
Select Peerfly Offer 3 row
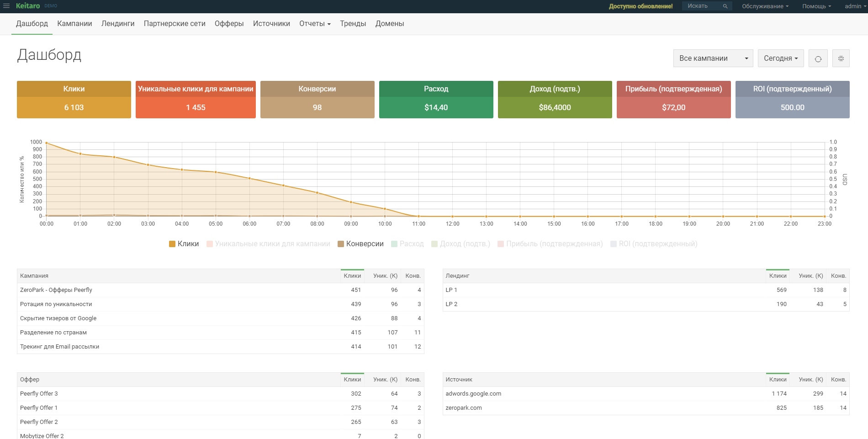coord(221,394)
